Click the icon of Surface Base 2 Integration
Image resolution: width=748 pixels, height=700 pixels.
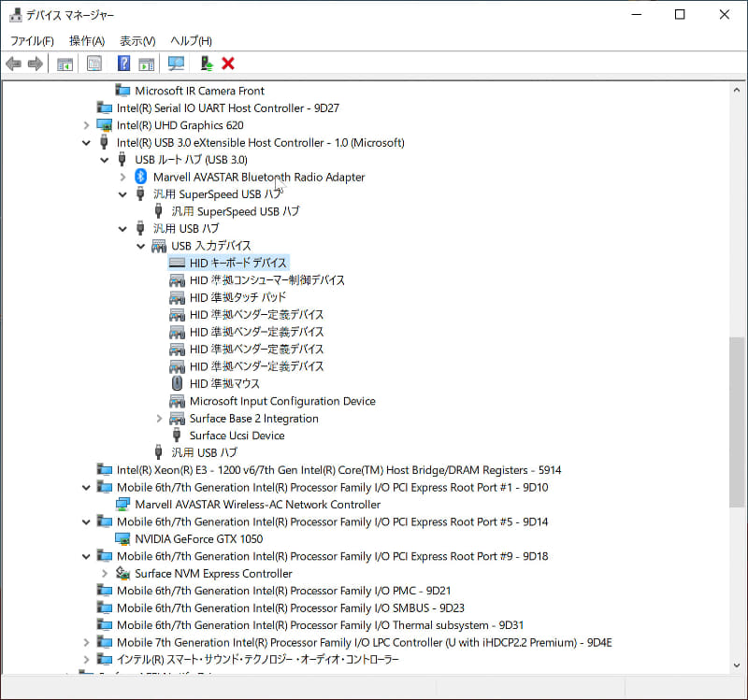click(177, 418)
